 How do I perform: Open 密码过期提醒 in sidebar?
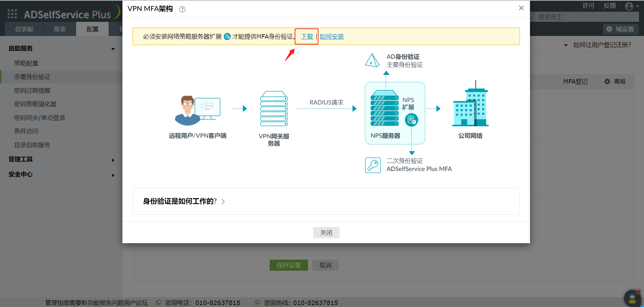(32, 90)
